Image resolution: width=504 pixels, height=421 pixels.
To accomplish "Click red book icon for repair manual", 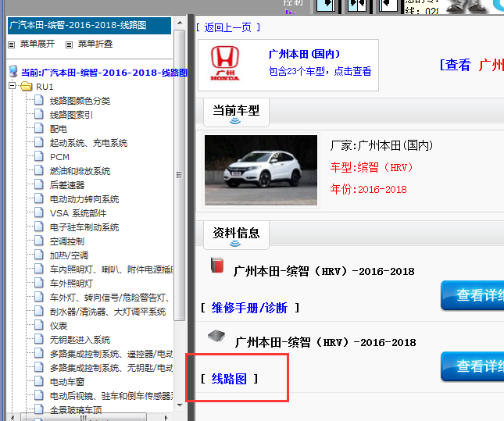I will click(217, 265).
